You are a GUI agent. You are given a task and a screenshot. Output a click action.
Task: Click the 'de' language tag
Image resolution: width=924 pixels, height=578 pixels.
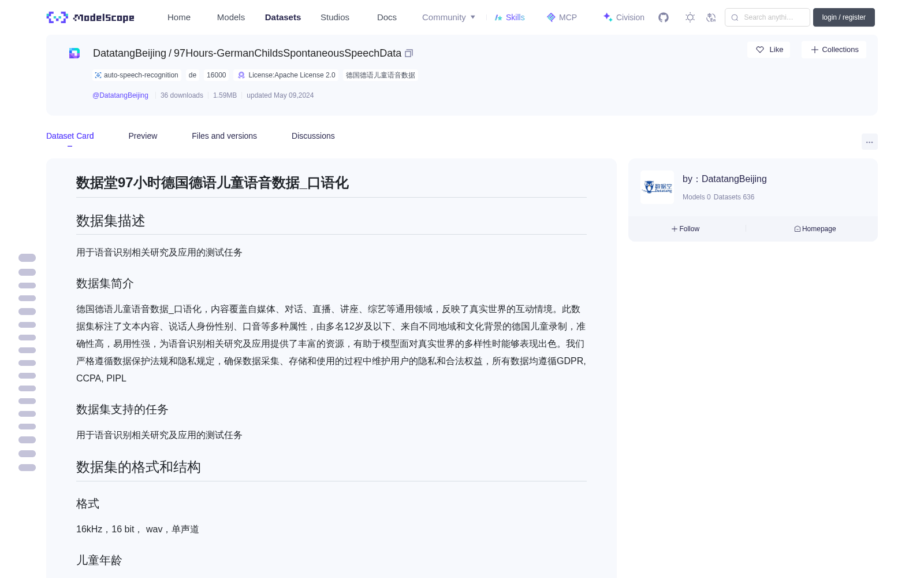click(x=192, y=75)
